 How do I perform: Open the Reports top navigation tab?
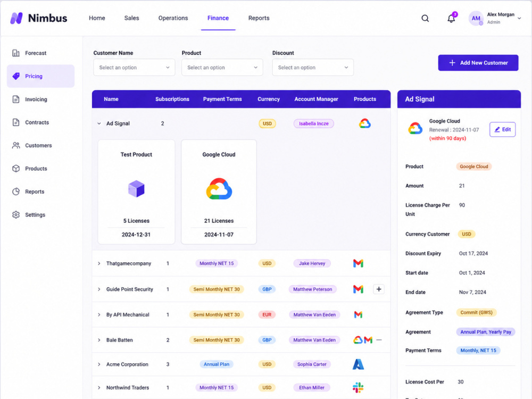259,18
